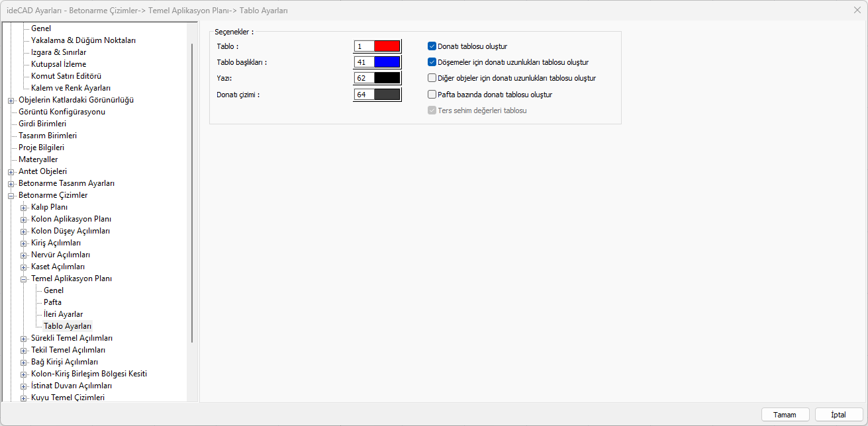This screenshot has width=868, height=426.
Task: Collapse the Temel Aplikasyon Planı node
Action: tap(24, 278)
